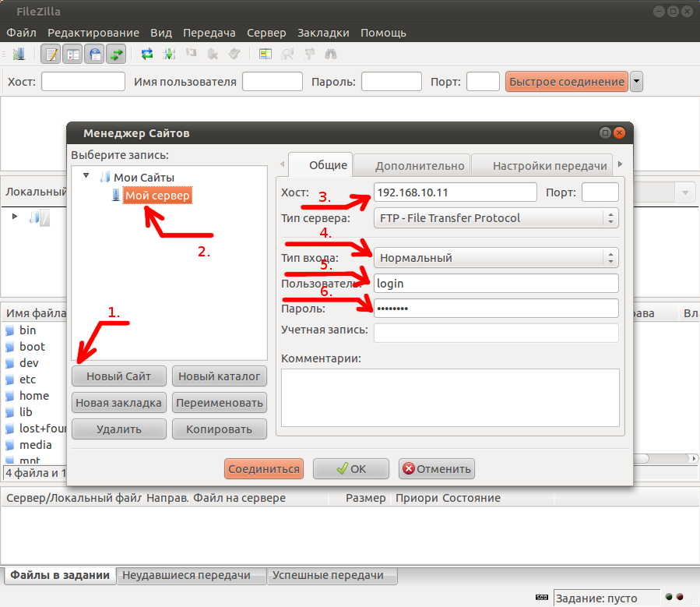
Task: Switch to the Общие tab
Action: click(x=322, y=165)
